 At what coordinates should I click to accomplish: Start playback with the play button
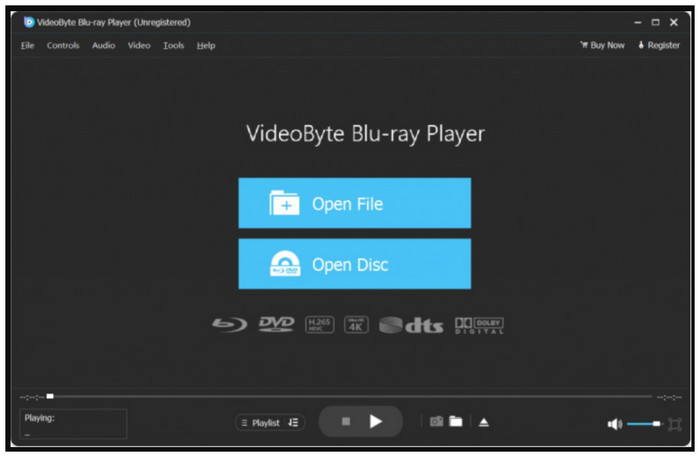click(375, 421)
